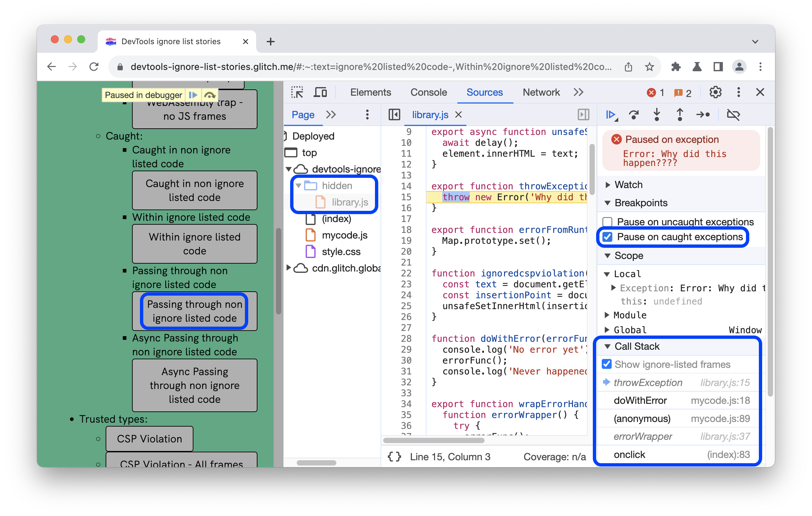Click the toggle device toolbar icon

pyautogui.click(x=320, y=92)
